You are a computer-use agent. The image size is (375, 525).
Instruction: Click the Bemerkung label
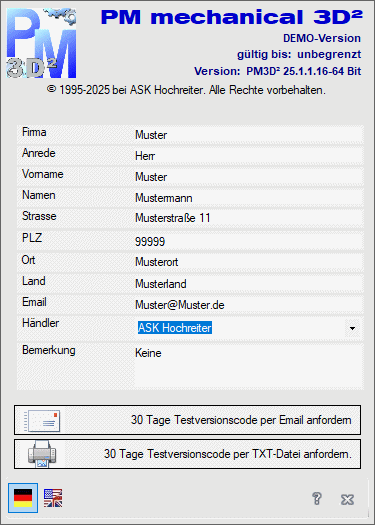pyautogui.click(x=49, y=350)
